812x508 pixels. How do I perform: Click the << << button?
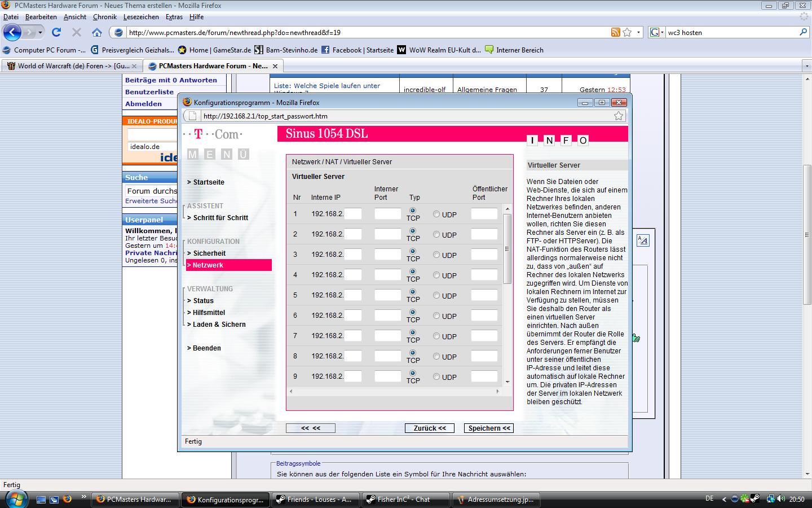pos(311,428)
